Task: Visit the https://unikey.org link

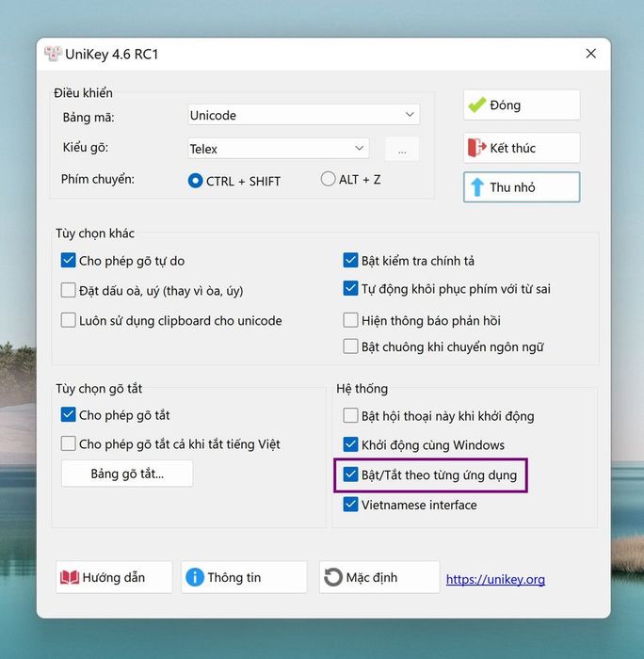Action: [x=495, y=580]
